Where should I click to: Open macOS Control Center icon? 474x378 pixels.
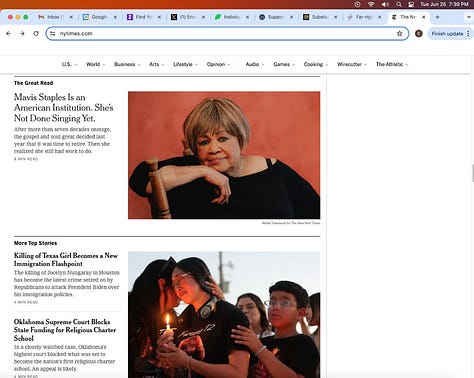coord(411,4)
